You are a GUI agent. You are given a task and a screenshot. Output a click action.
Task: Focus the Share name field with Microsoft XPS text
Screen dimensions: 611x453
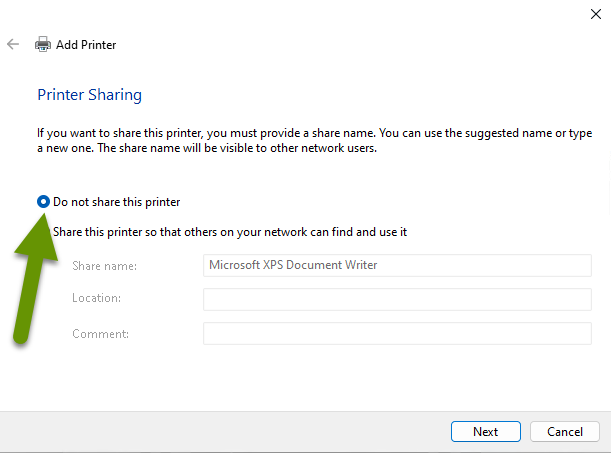397,265
